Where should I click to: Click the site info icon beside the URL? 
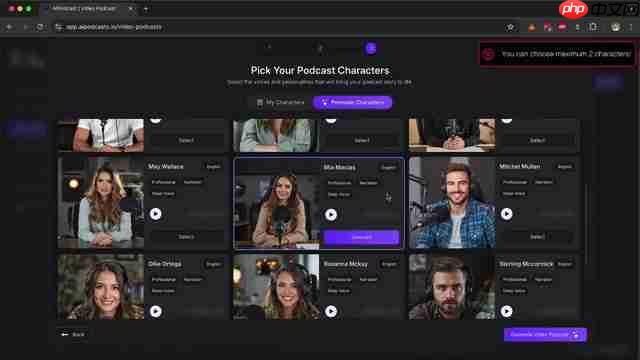[x=59, y=27]
